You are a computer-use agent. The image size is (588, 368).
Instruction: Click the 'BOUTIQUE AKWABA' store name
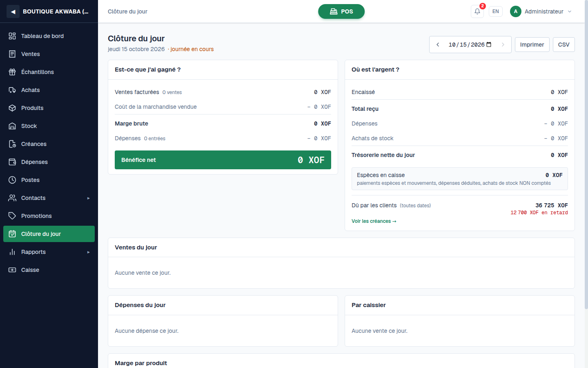coord(56,11)
